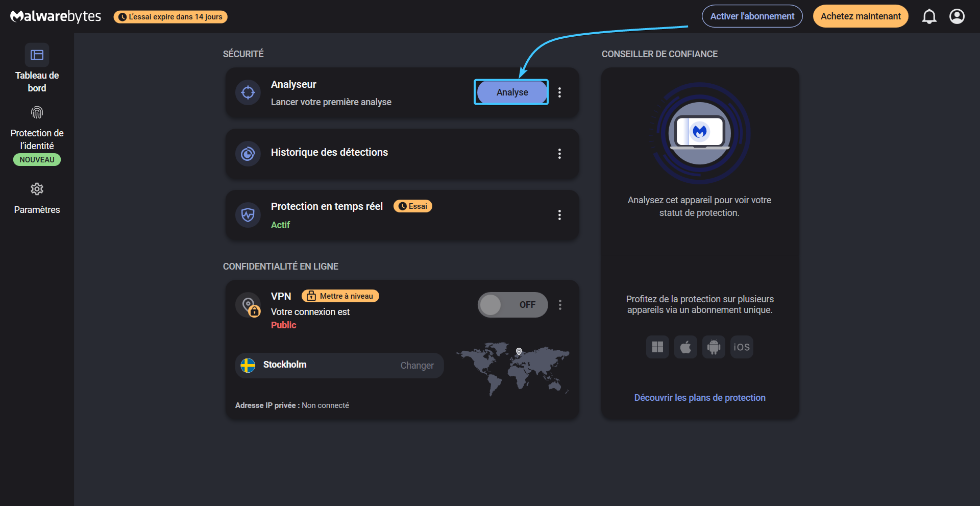This screenshot has width=980, height=506.
Task: Click the VPN location lock icon
Action: [249, 305]
